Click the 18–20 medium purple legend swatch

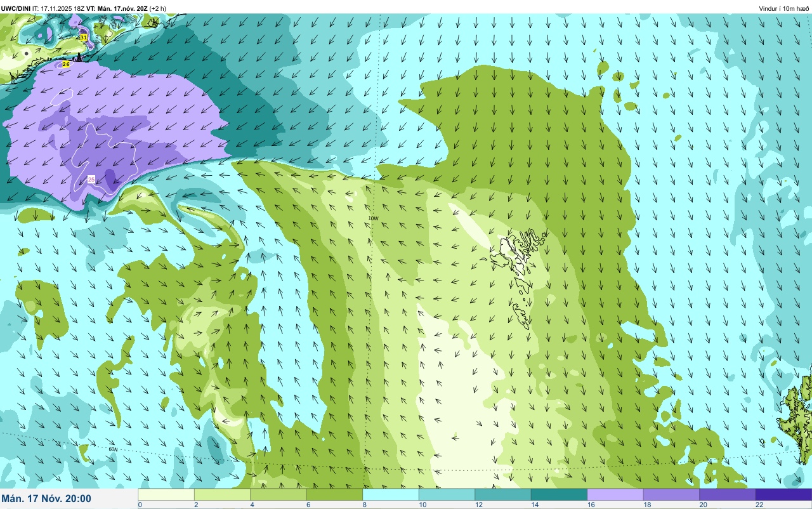(x=671, y=494)
